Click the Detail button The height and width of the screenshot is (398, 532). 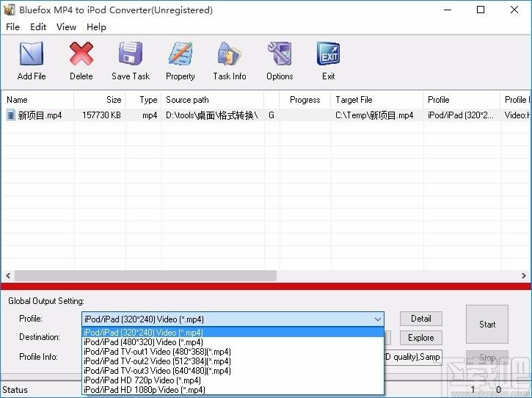(x=420, y=319)
